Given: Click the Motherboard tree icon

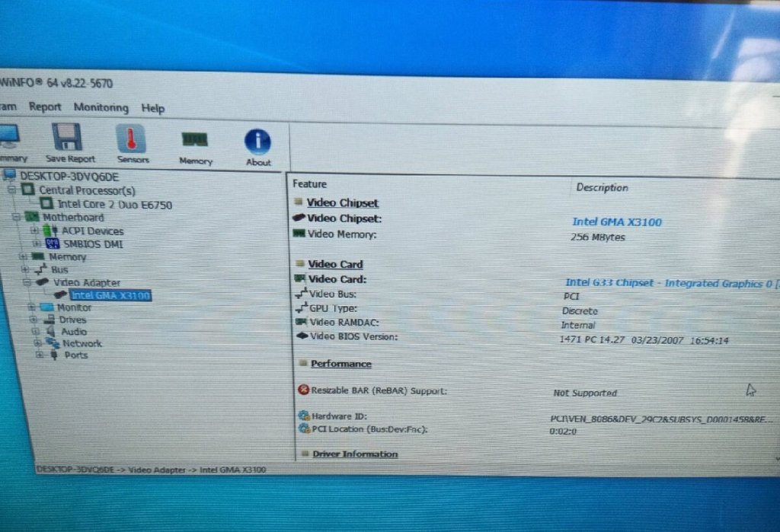Looking at the screenshot, I should pos(32,217).
